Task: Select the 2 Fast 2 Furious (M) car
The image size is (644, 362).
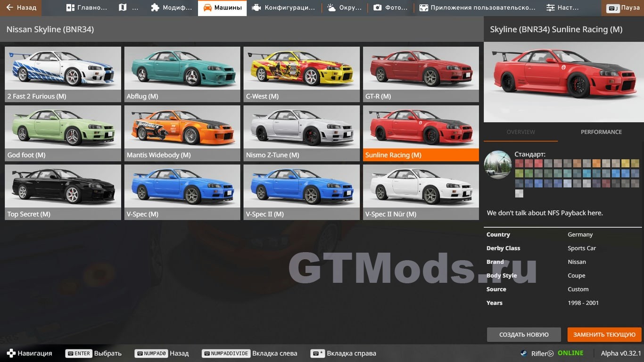Action: [x=63, y=74]
